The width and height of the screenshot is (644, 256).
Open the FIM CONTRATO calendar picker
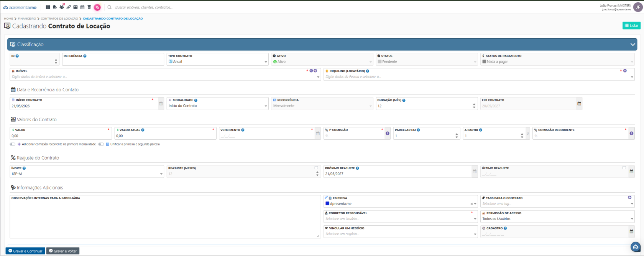(x=579, y=104)
